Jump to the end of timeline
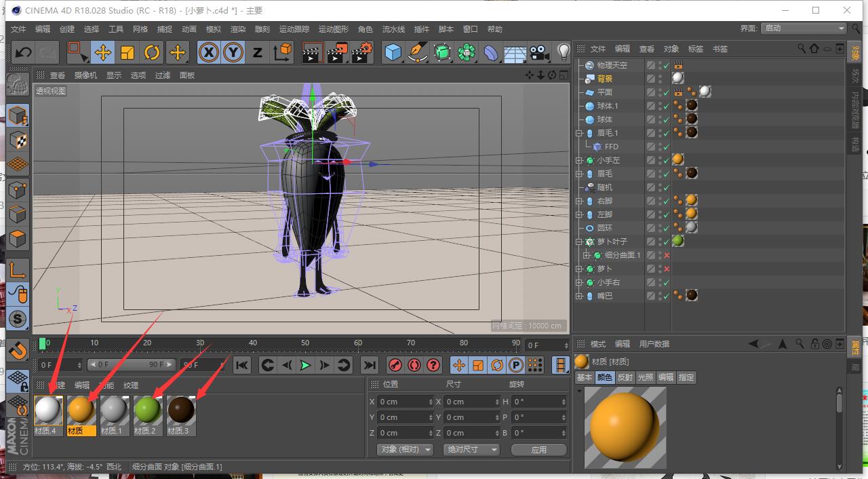This screenshot has width=868, height=479. 369,365
